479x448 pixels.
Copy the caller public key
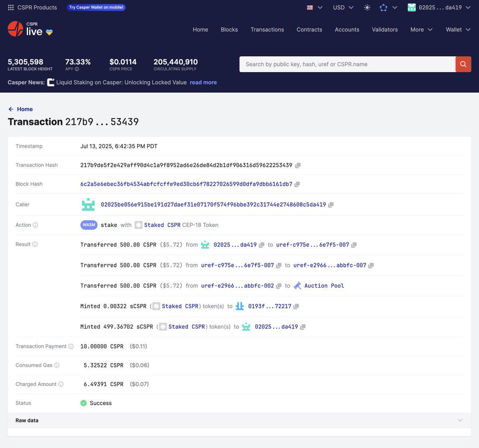[x=331, y=205]
